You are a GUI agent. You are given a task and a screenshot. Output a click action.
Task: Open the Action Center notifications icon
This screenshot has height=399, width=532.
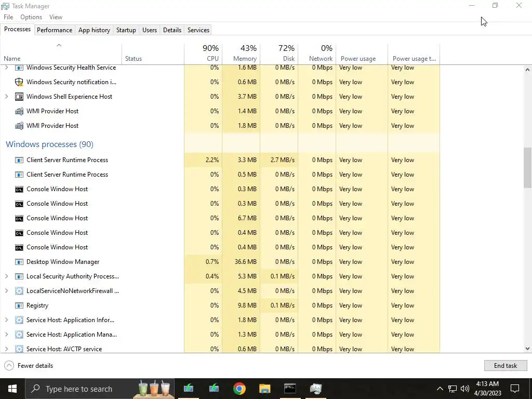point(515,389)
